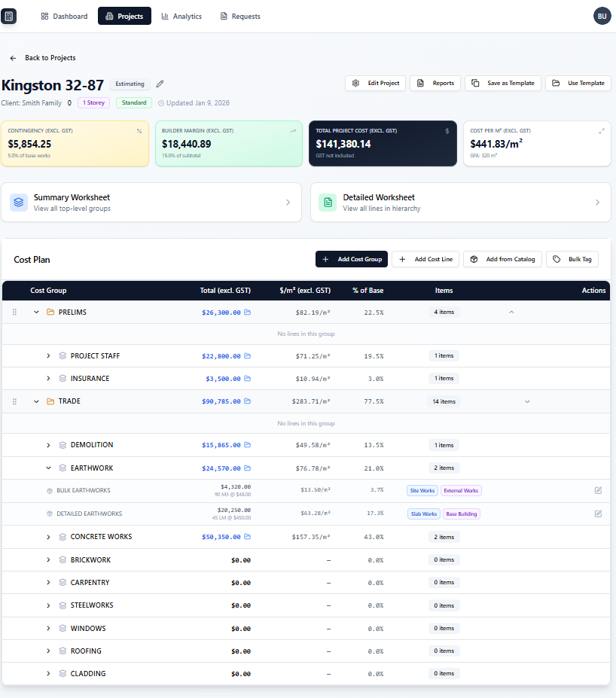Viewport: 616px width, 698px height.
Task: Click the calculator app logo icon
Action: click(x=8, y=17)
